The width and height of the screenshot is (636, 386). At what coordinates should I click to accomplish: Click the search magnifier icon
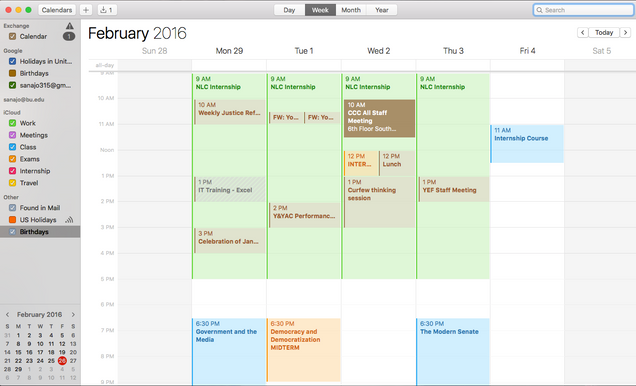tap(539, 10)
